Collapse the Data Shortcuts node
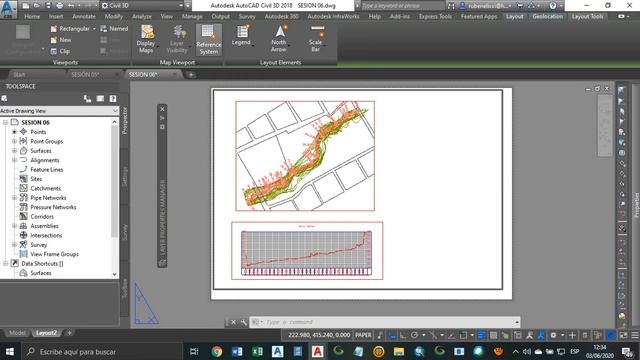This screenshot has width=640, height=360. click(x=5, y=264)
